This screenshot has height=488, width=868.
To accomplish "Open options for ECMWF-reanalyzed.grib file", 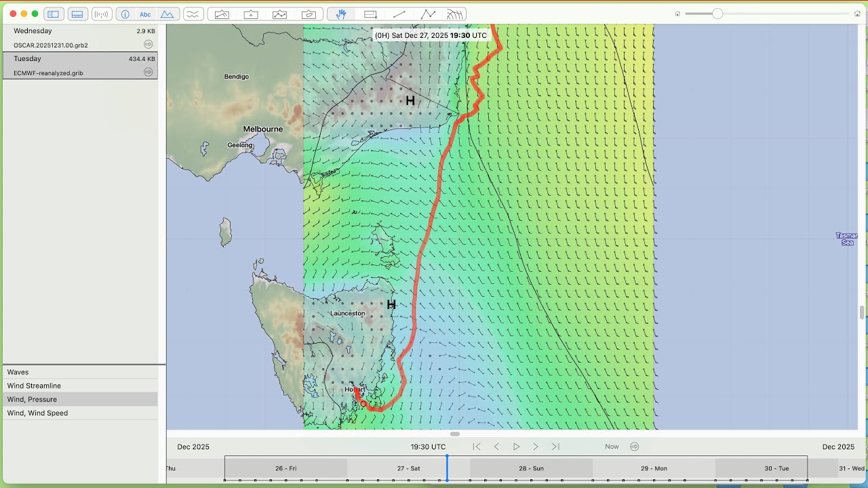I will point(149,72).
